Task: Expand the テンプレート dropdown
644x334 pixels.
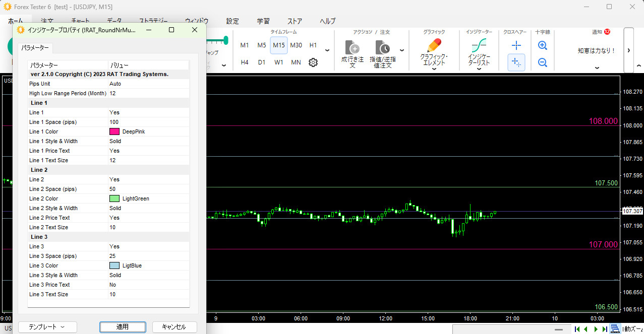Action: tap(47, 327)
